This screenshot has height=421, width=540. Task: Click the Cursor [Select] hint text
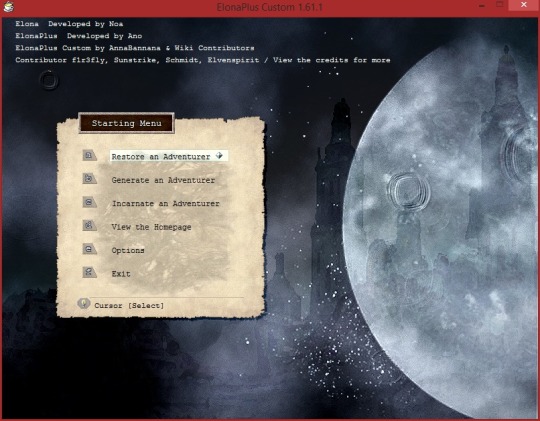pyautogui.click(x=129, y=306)
